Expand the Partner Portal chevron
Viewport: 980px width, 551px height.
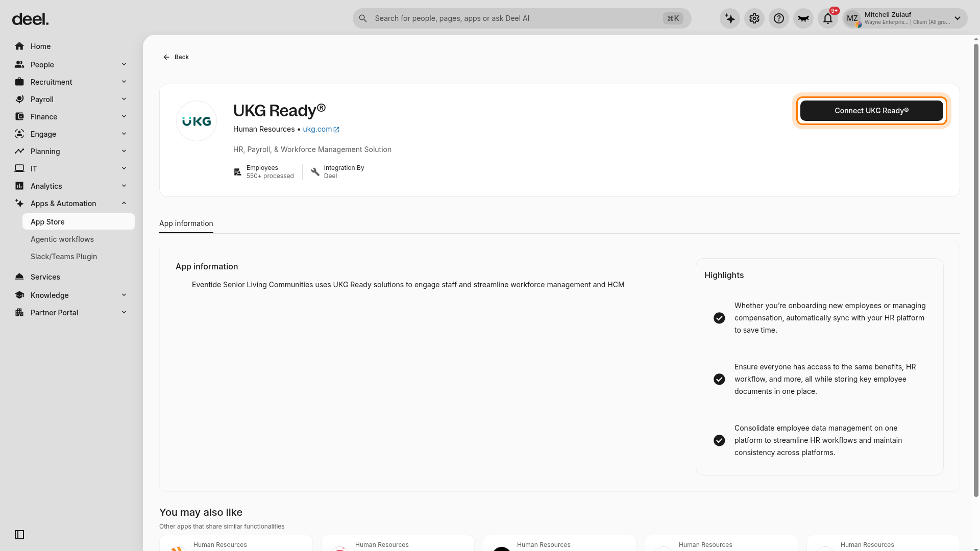(x=124, y=312)
